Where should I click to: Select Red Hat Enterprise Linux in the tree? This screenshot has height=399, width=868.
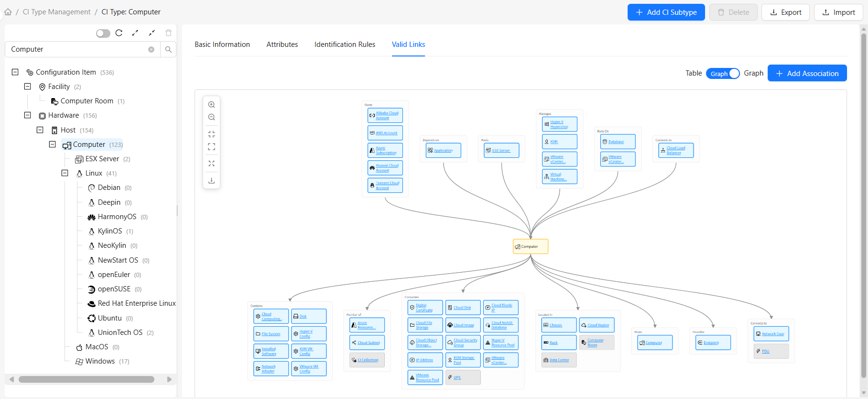click(132, 303)
